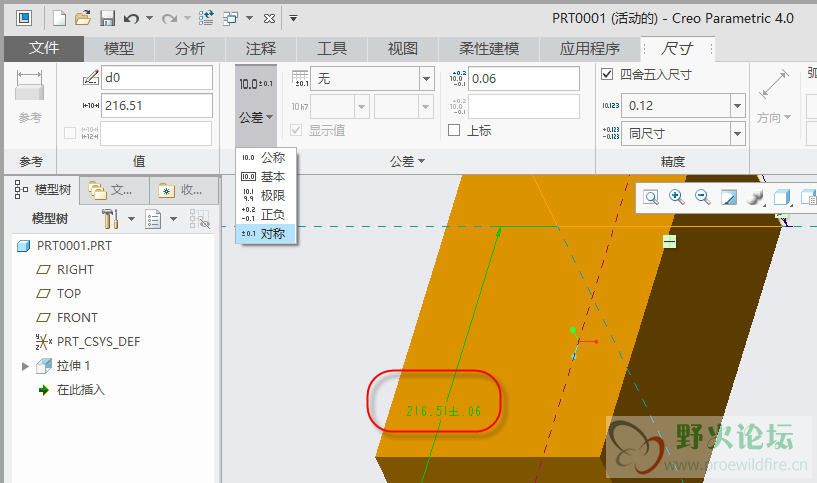
Task: Open the Creo application menu icon
Action: [x=23, y=18]
